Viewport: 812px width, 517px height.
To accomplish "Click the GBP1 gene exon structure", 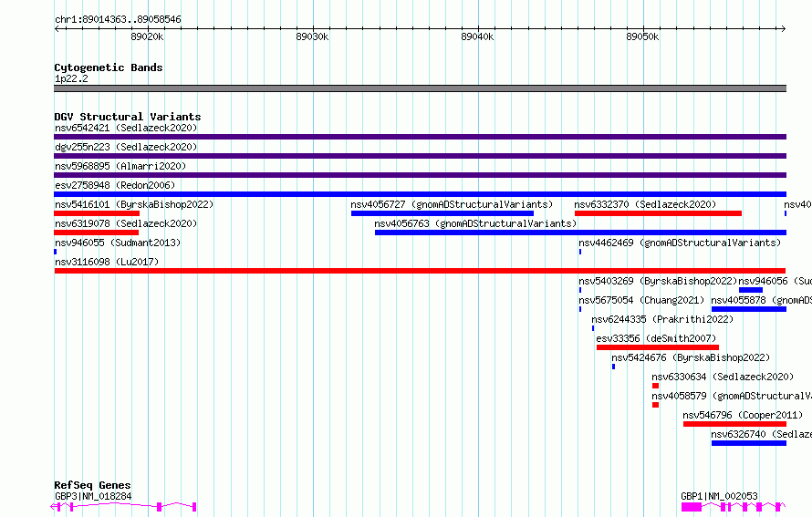I will (x=734, y=507).
